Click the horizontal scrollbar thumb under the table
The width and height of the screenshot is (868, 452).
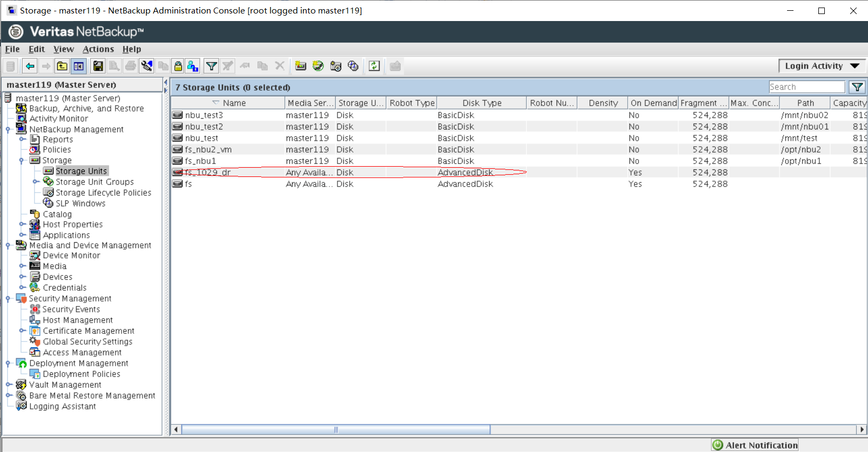(336, 430)
